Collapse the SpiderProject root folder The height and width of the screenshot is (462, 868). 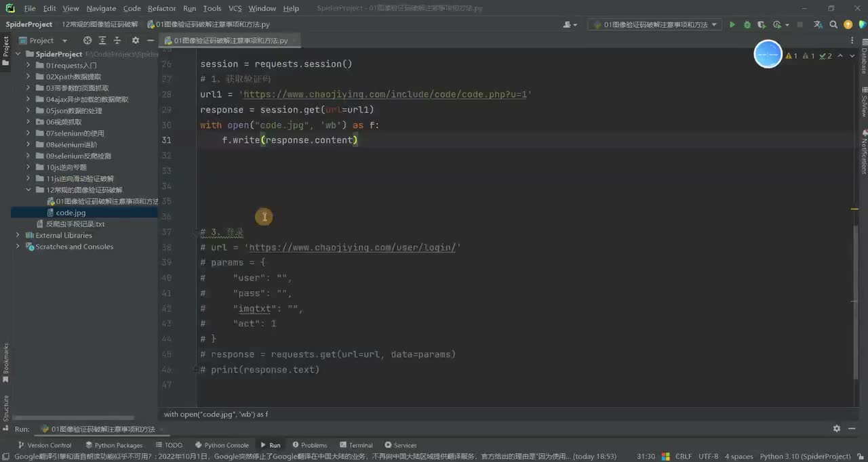[19, 54]
